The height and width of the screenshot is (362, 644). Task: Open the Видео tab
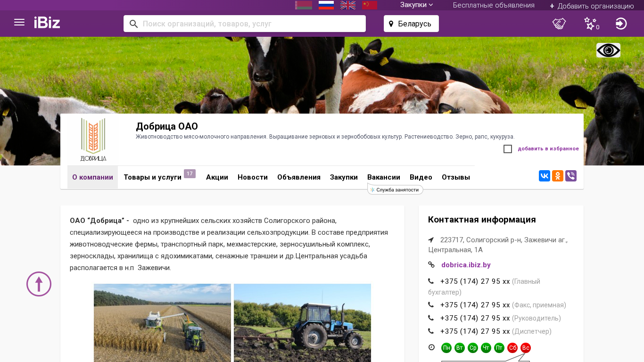[421, 177]
